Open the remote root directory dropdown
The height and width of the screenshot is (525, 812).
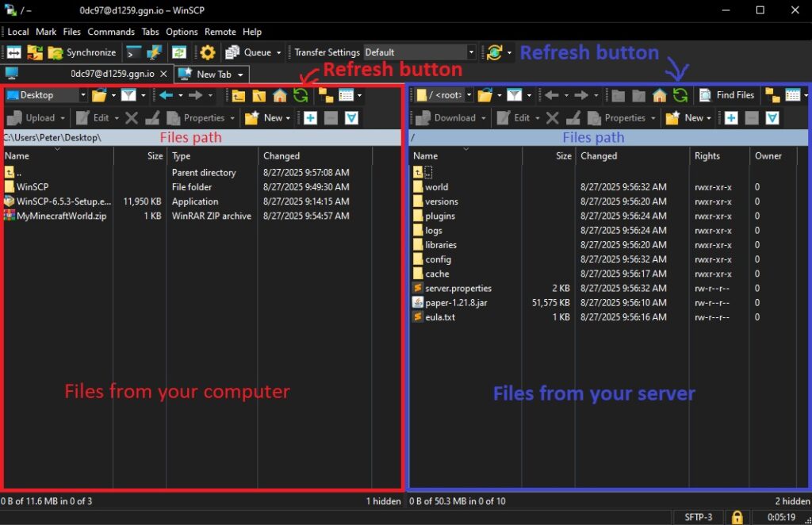tap(469, 95)
